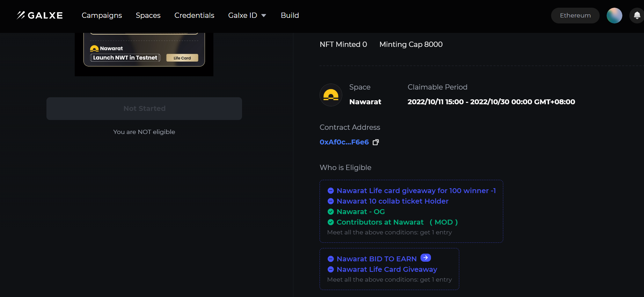Click the 'You are NOT eligible' text

144,132
